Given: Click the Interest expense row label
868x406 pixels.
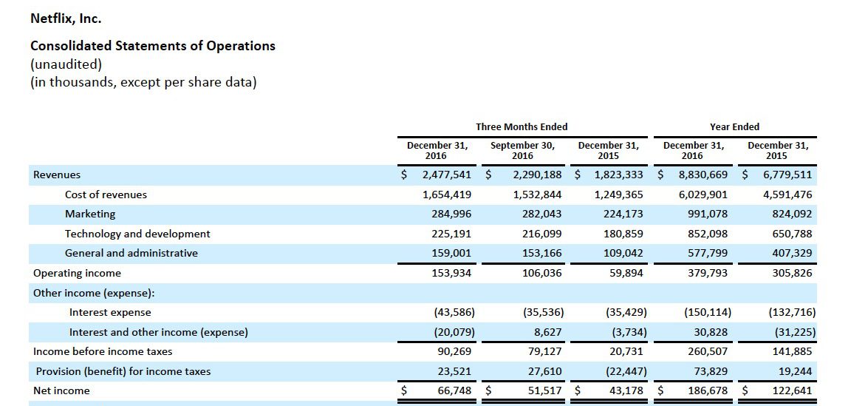Looking at the screenshot, I should (110, 312).
